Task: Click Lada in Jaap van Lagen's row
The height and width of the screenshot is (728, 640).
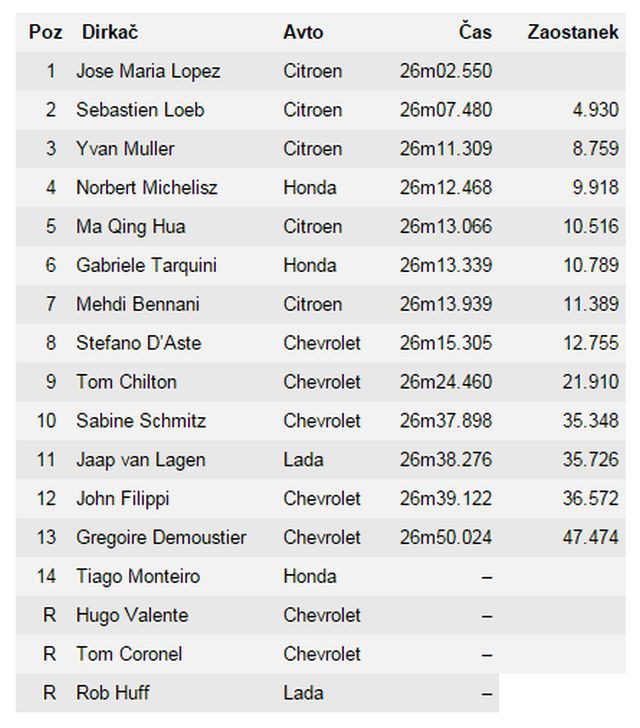Action: click(304, 460)
